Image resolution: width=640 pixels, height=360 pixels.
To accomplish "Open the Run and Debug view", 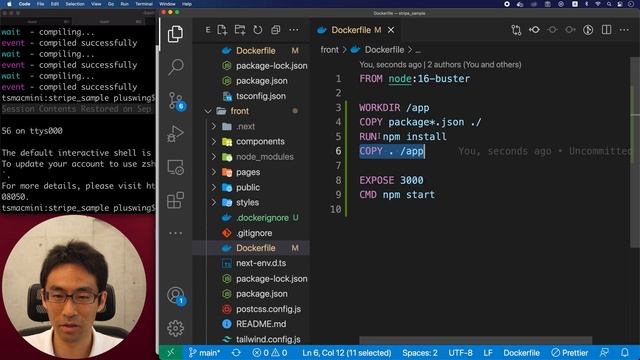I will pos(176,134).
